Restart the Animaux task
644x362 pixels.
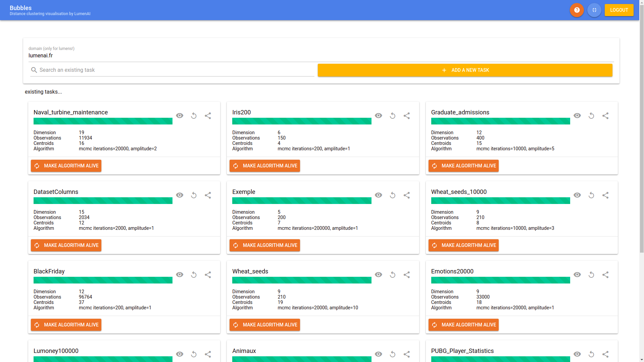[392, 354]
